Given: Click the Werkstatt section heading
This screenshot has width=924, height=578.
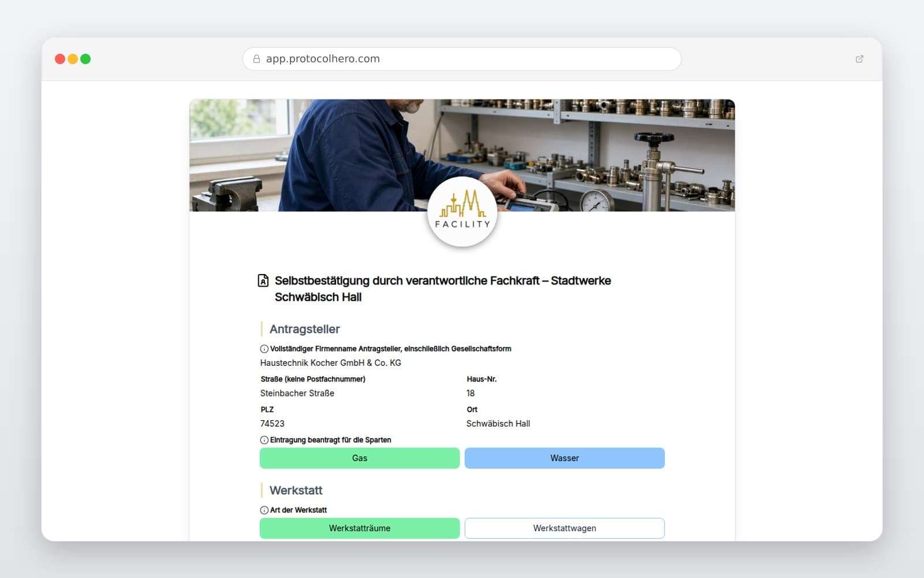Looking at the screenshot, I should (x=296, y=491).
